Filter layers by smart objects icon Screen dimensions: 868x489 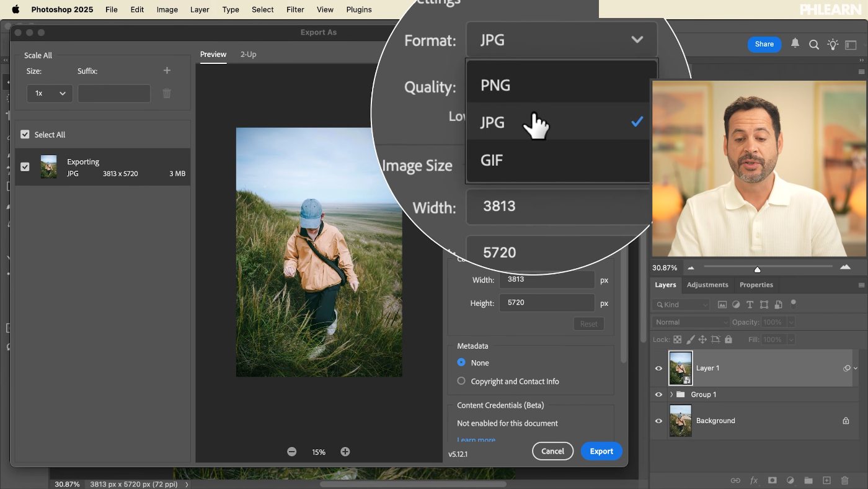pos(778,305)
